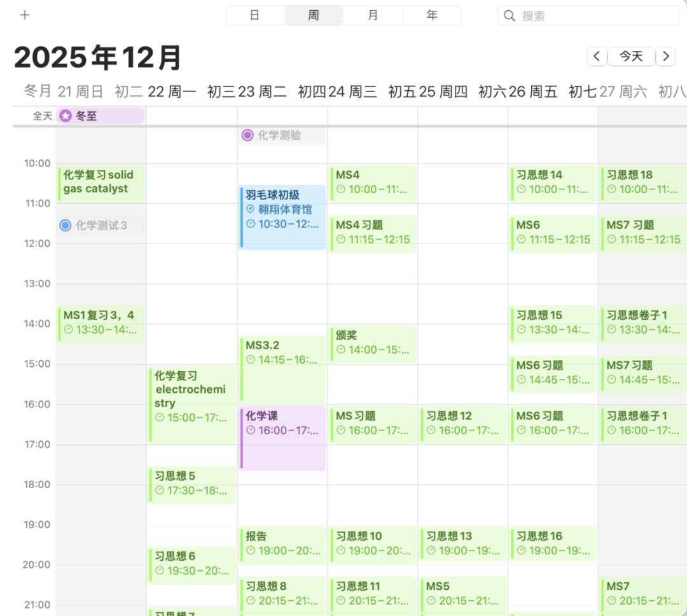This screenshot has height=616, width=687.
Task: Select 习思想卷子 1 event at 16:00
Action: click(x=643, y=425)
